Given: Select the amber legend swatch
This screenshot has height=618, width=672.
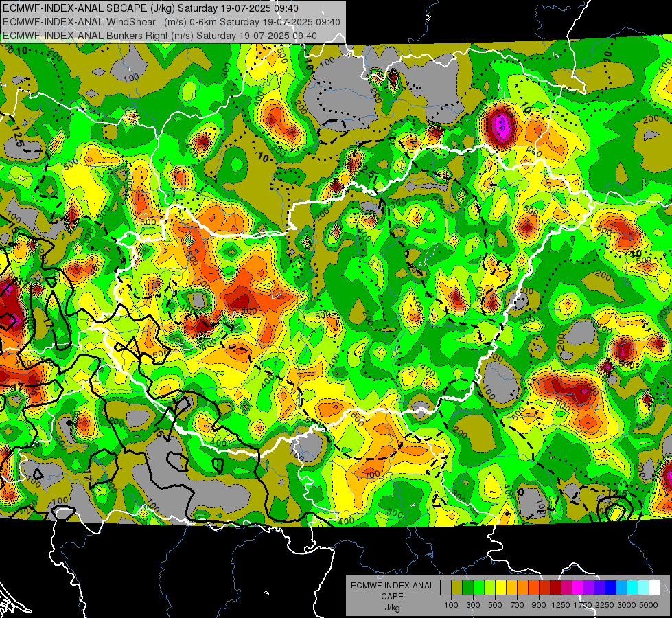Looking at the screenshot, I should [x=511, y=587].
